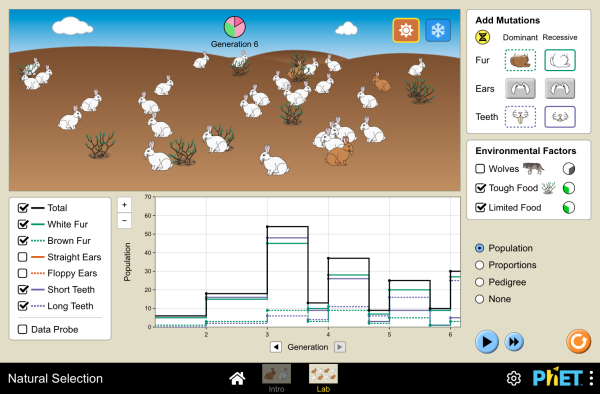Add recessive white fur mutation
The width and height of the screenshot is (600, 394).
559,60
